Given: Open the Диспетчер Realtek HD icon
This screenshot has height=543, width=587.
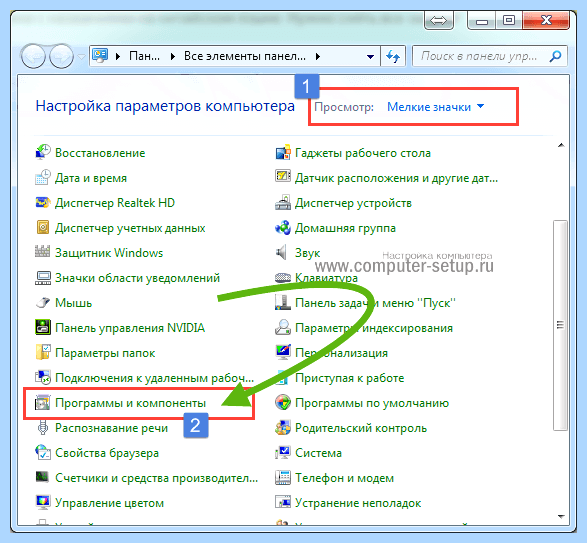Looking at the screenshot, I should (x=43, y=203).
